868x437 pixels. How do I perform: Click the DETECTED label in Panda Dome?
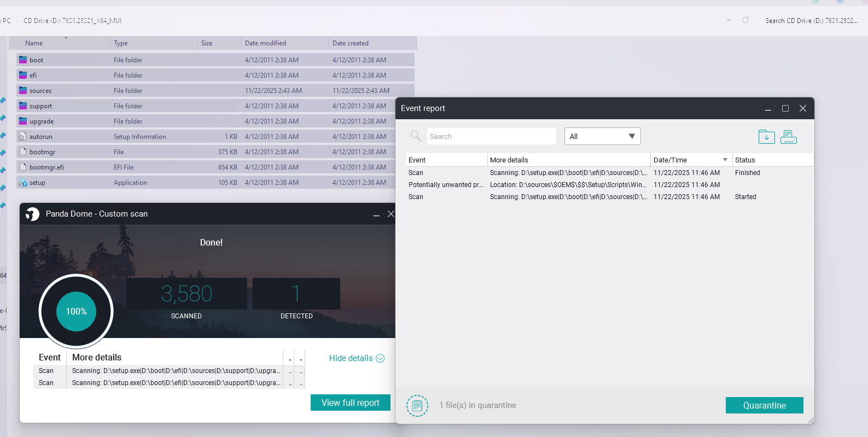pyautogui.click(x=296, y=316)
